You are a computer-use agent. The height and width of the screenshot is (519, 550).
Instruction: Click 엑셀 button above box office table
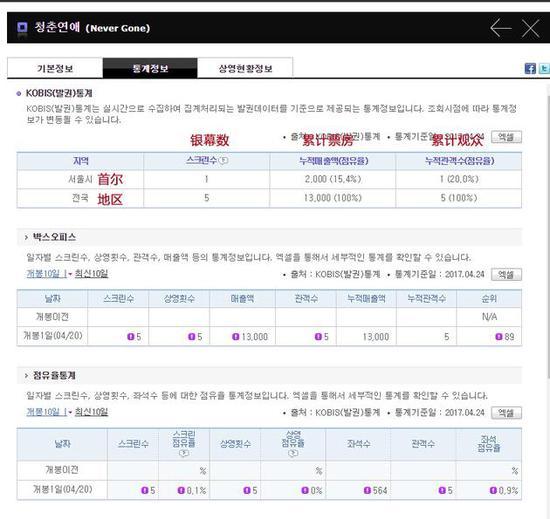point(506,274)
